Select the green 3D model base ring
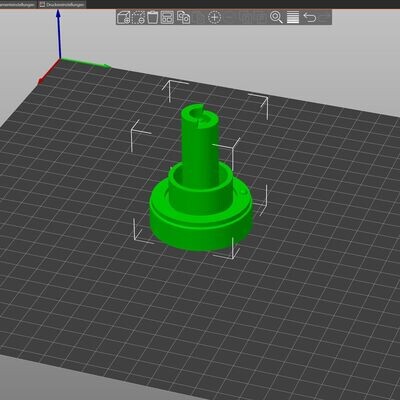Image resolution: width=400 pixels, height=400 pixels. 200,230
